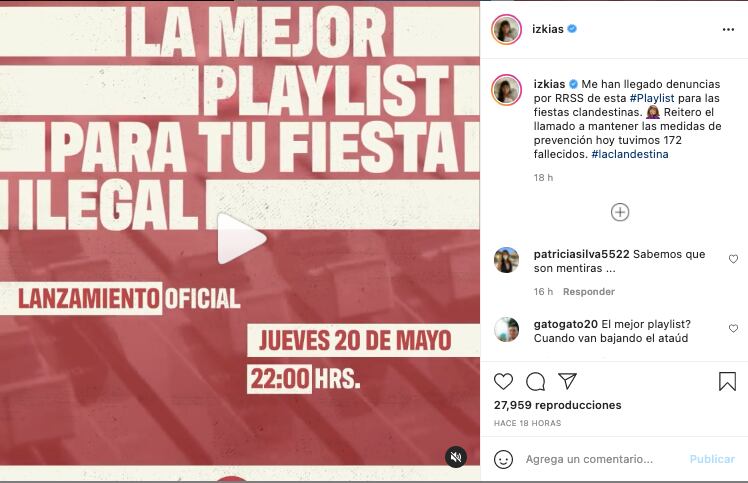Reply using Responder under patriciasilva5522
Viewport: 748px width, 483px height.
tap(589, 292)
